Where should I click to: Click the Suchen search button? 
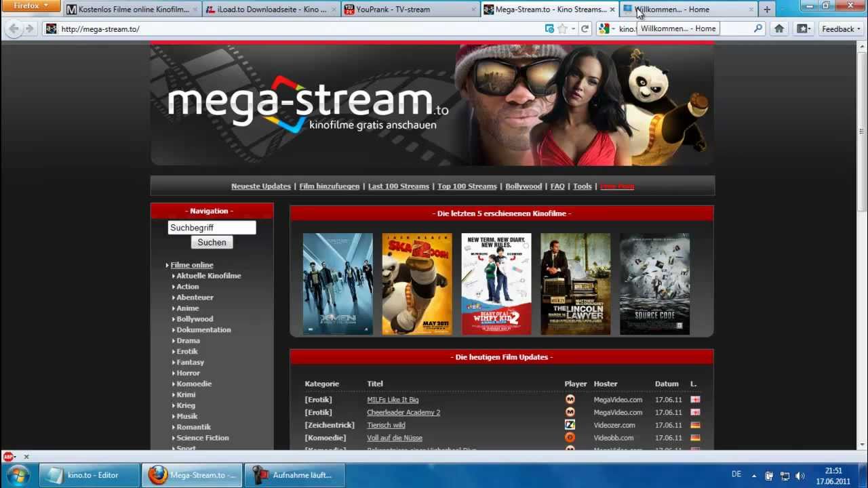coord(212,243)
